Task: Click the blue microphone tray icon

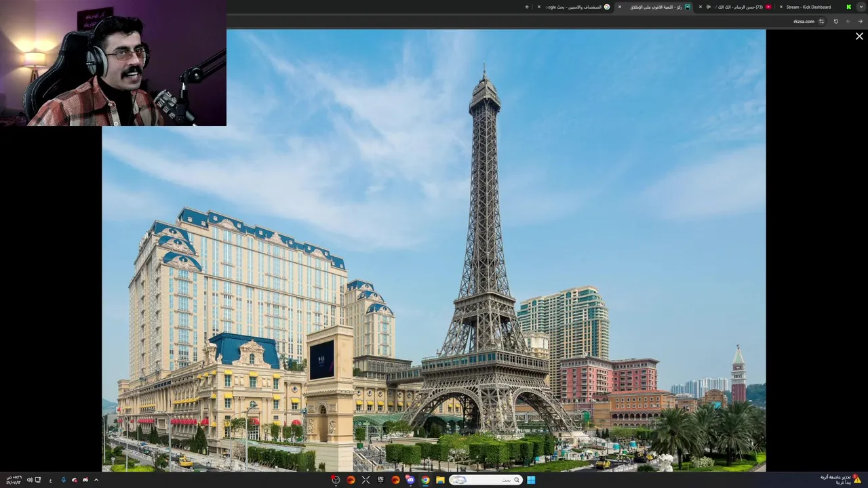Action: click(x=64, y=480)
